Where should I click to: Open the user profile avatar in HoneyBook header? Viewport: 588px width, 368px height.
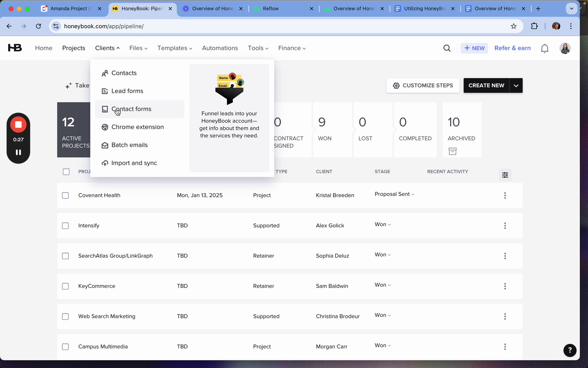pyautogui.click(x=565, y=48)
